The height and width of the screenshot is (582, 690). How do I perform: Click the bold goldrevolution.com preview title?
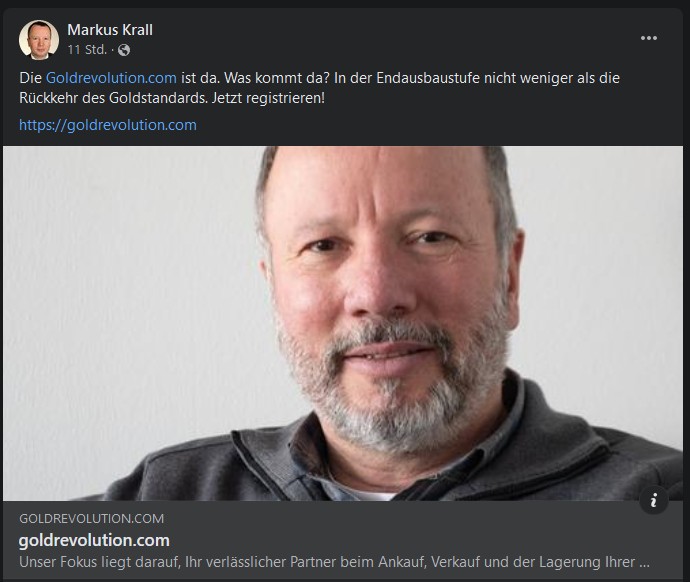[94, 540]
